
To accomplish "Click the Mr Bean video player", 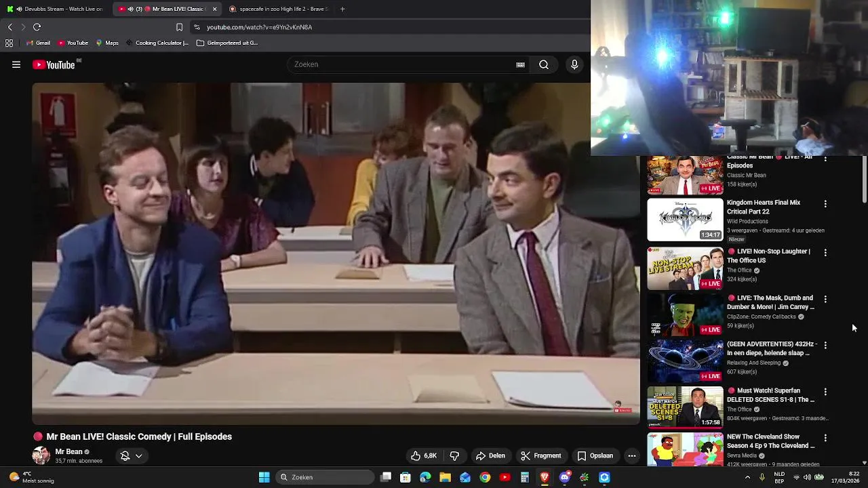I will (336, 253).
